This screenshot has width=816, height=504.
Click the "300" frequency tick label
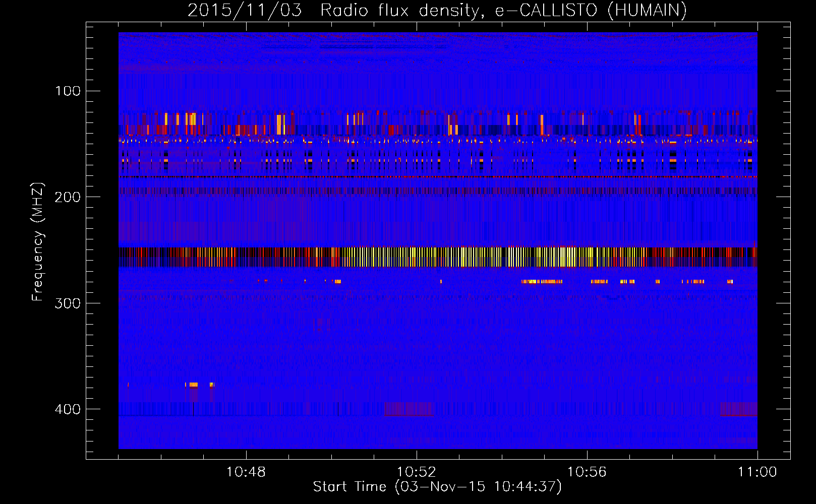tap(68, 303)
